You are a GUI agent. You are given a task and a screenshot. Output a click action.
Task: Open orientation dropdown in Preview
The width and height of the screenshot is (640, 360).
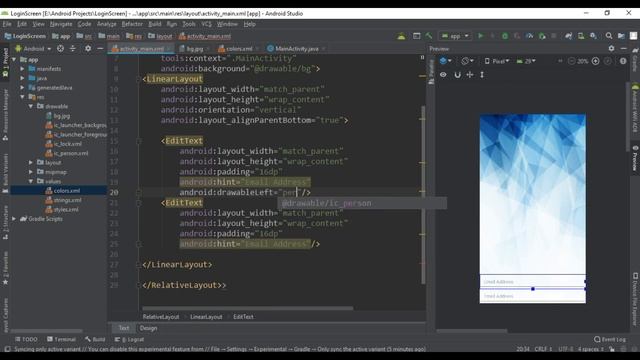click(x=467, y=61)
